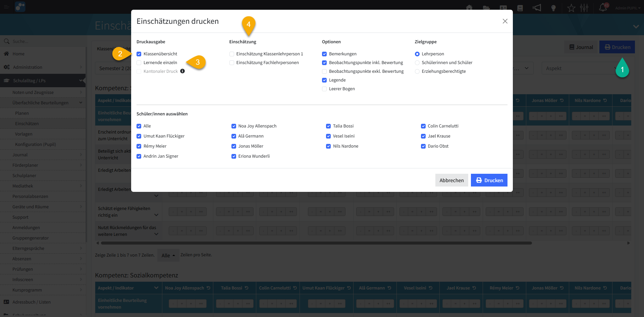Open the book icon in top bar

tap(520, 8)
